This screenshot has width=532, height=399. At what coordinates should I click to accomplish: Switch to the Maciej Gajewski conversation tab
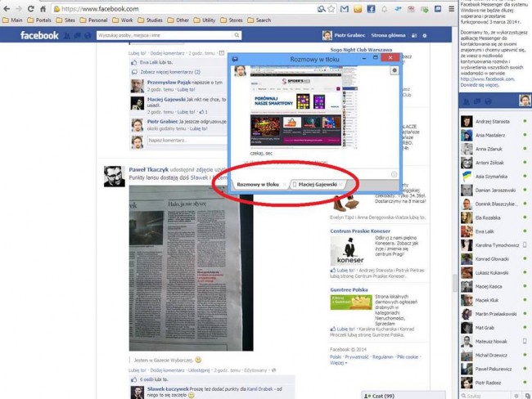318,185
